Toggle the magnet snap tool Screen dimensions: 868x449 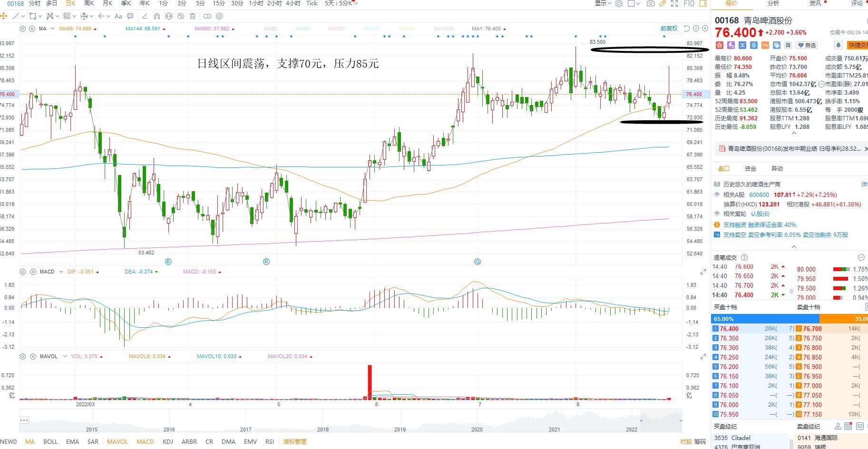click(157, 16)
